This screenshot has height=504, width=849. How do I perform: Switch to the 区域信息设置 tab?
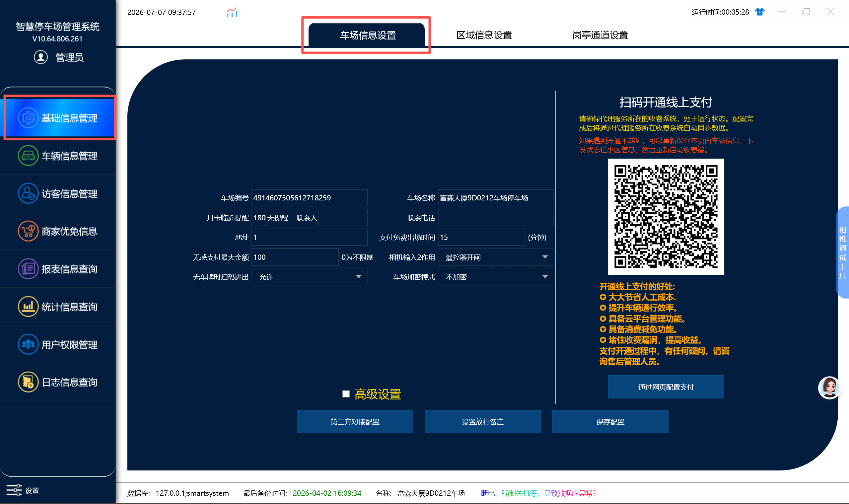pyautogui.click(x=484, y=35)
